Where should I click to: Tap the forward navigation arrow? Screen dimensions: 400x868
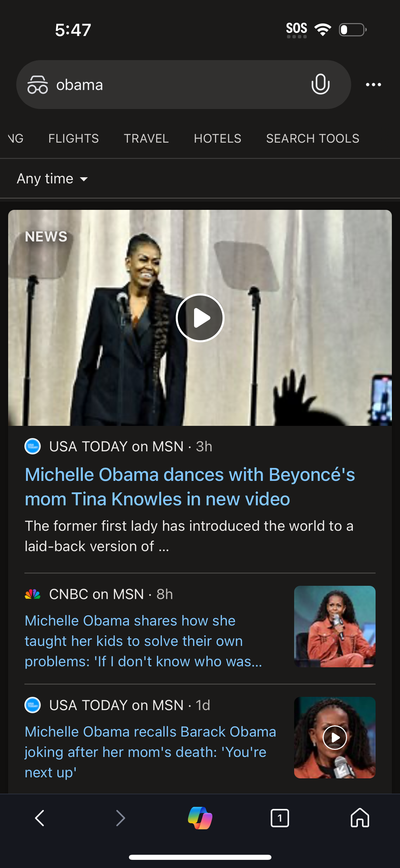coord(120,818)
